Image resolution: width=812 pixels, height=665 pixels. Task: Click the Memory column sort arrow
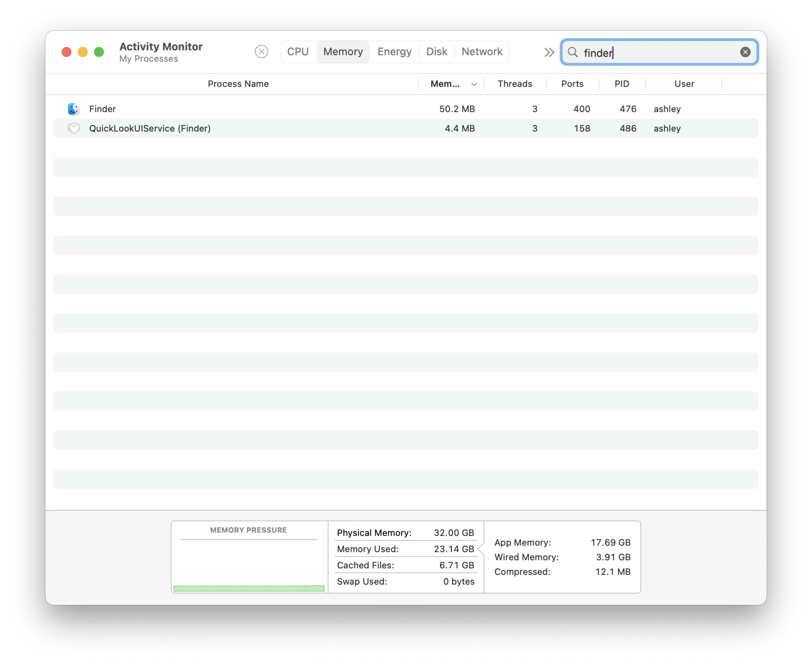[x=474, y=84]
